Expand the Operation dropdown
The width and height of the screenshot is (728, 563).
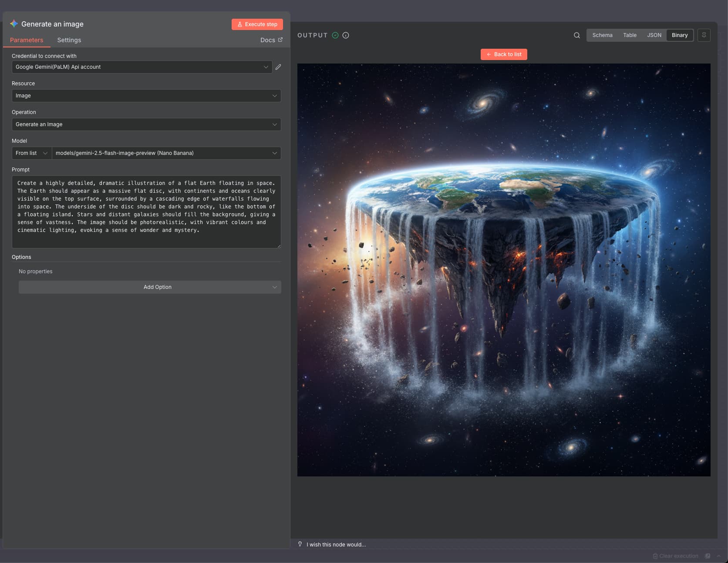point(146,124)
